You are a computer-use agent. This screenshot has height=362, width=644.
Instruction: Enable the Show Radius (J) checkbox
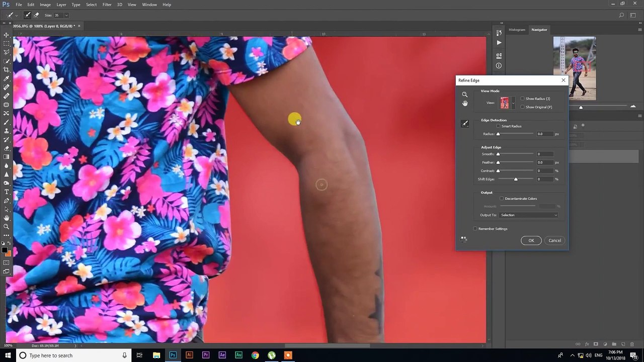click(522, 99)
